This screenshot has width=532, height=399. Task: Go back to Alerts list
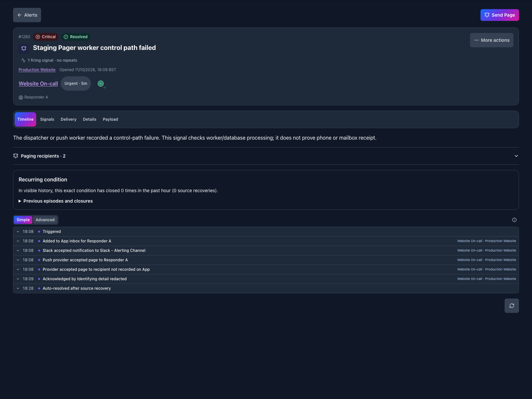pyautogui.click(x=27, y=15)
